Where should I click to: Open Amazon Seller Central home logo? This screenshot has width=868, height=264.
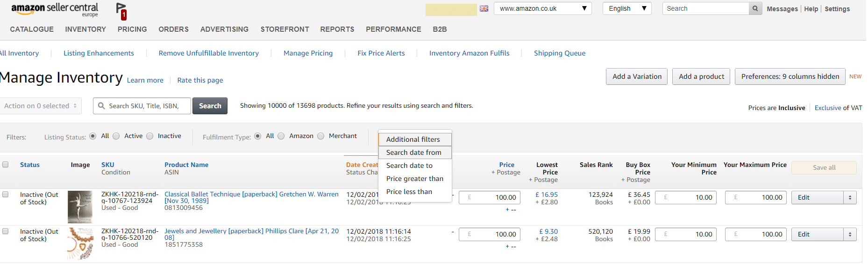click(x=55, y=9)
